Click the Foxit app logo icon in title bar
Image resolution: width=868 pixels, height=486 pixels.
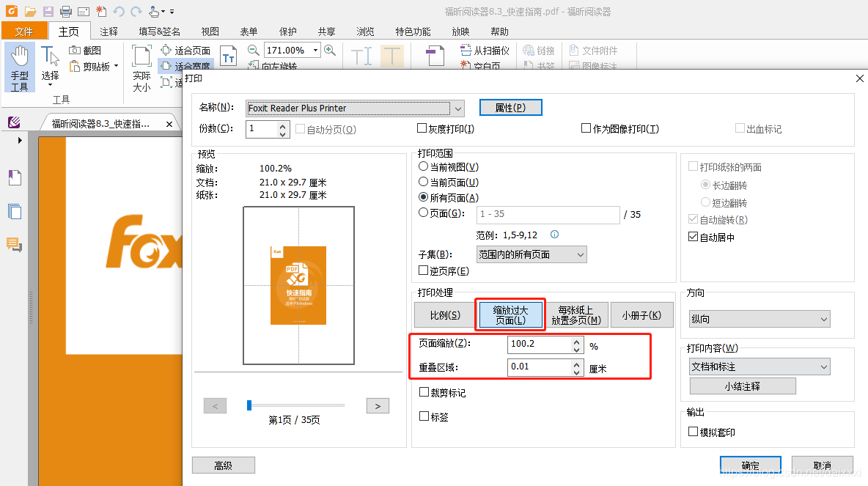(12, 11)
